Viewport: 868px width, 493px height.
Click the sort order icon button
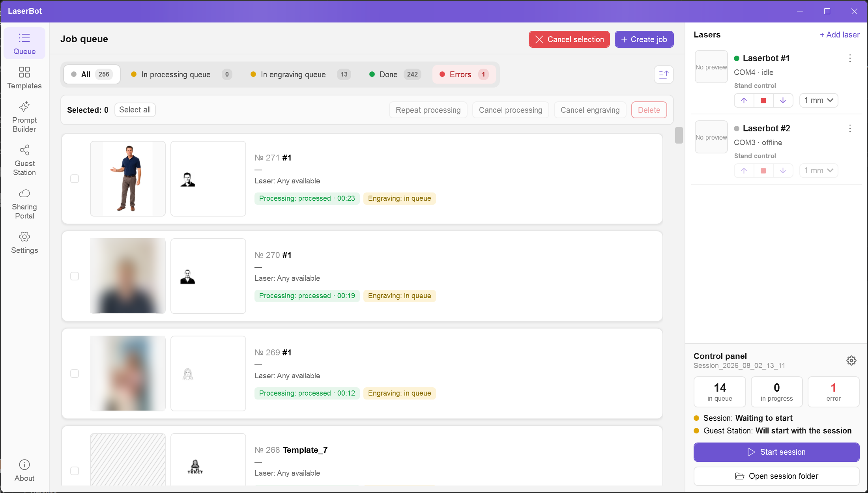coord(664,75)
